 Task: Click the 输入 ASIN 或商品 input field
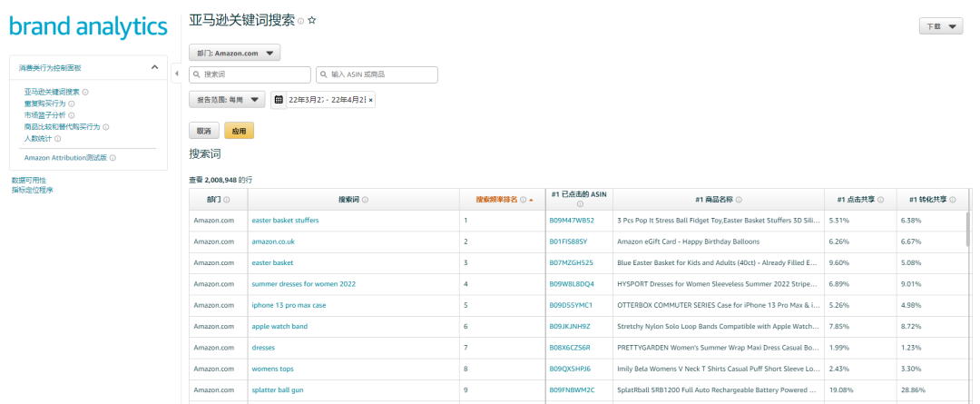(x=377, y=74)
